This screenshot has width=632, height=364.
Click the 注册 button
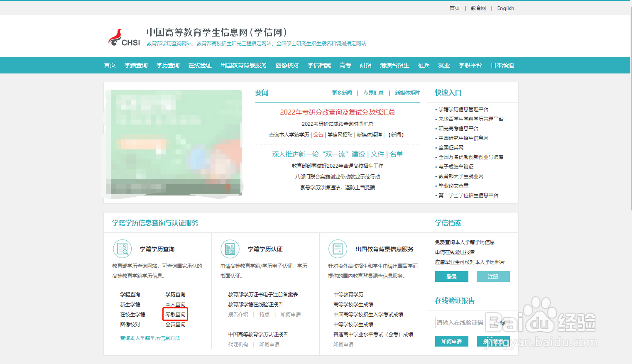[x=493, y=276]
